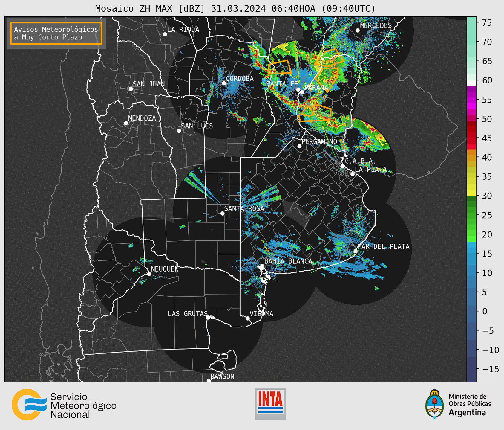504x430 pixels.
Task: Click the MERCEDES city marker dot
Action: click(x=358, y=31)
